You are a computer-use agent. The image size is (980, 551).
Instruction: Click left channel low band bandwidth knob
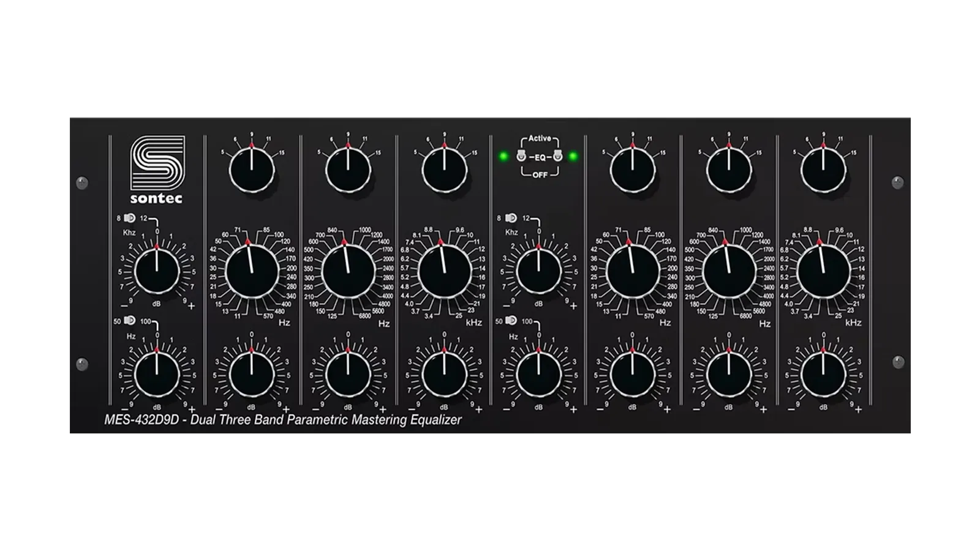[252, 169]
